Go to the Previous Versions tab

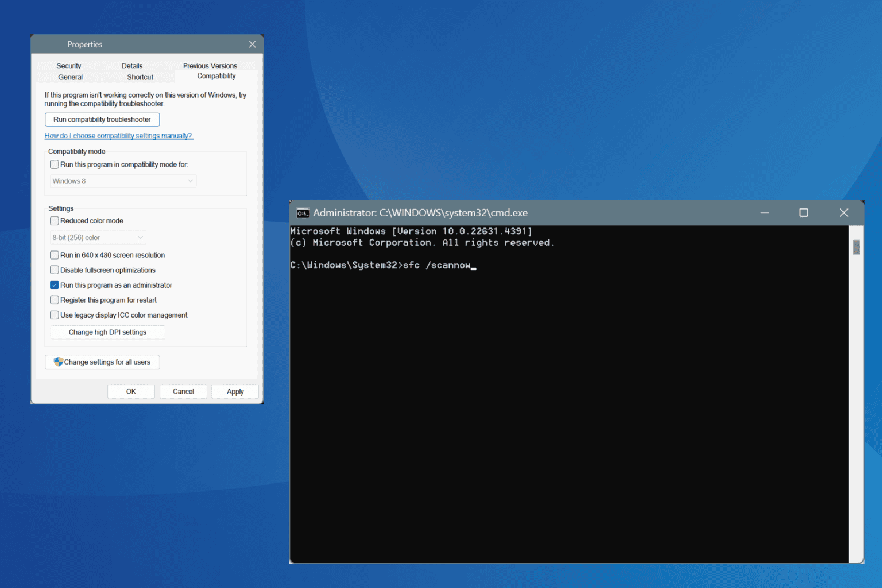(x=210, y=65)
